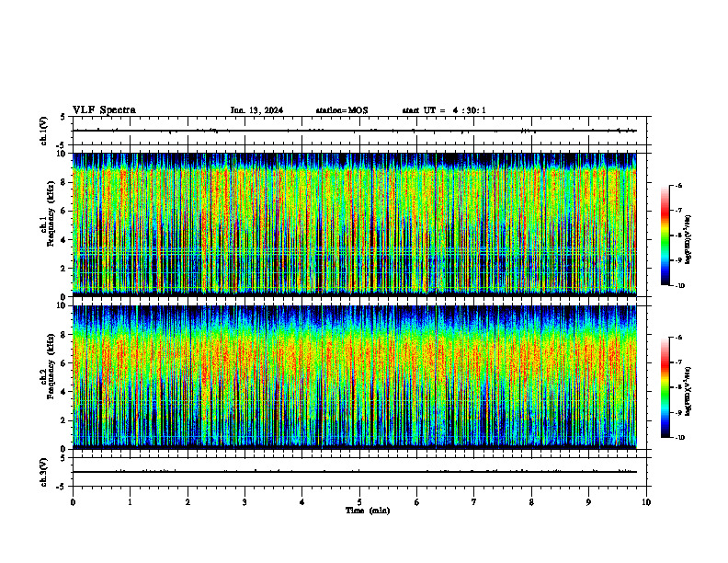Click time axis tick label "1"
This screenshot has width=728, height=563.
point(130,502)
